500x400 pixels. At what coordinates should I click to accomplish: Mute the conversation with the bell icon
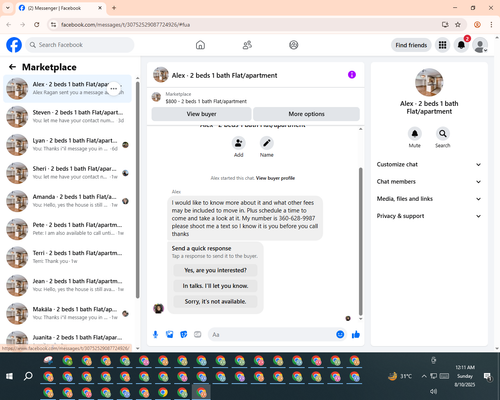(415, 134)
